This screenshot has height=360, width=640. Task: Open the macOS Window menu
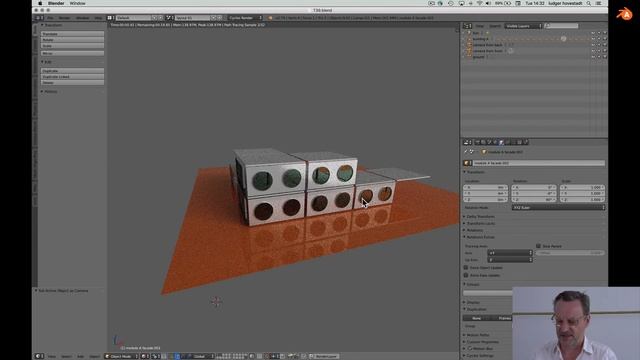pos(78,3)
